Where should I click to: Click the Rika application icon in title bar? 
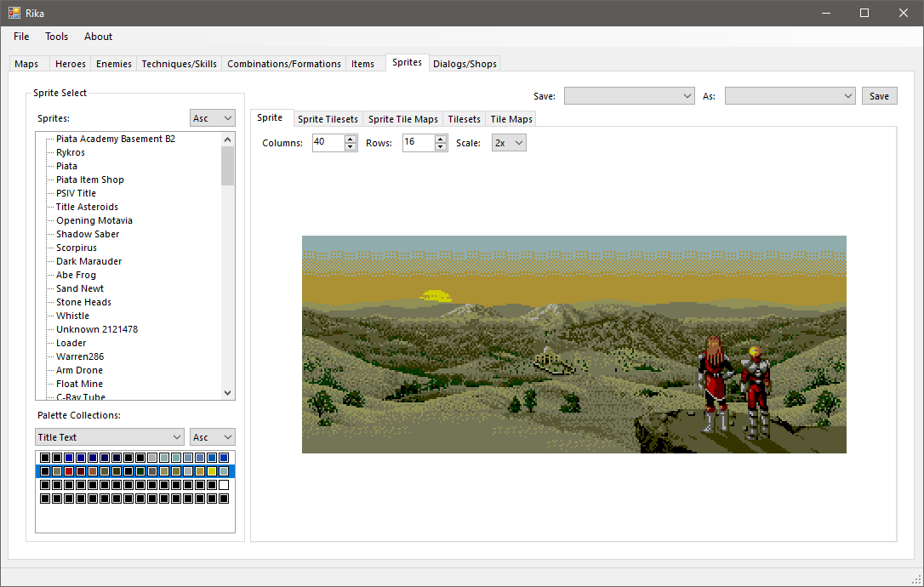pos(14,13)
